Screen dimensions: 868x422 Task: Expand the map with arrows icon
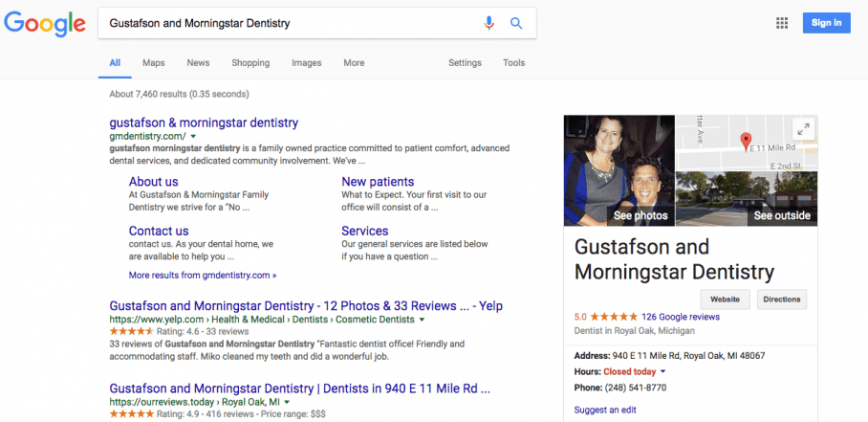click(x=803, y=130)
